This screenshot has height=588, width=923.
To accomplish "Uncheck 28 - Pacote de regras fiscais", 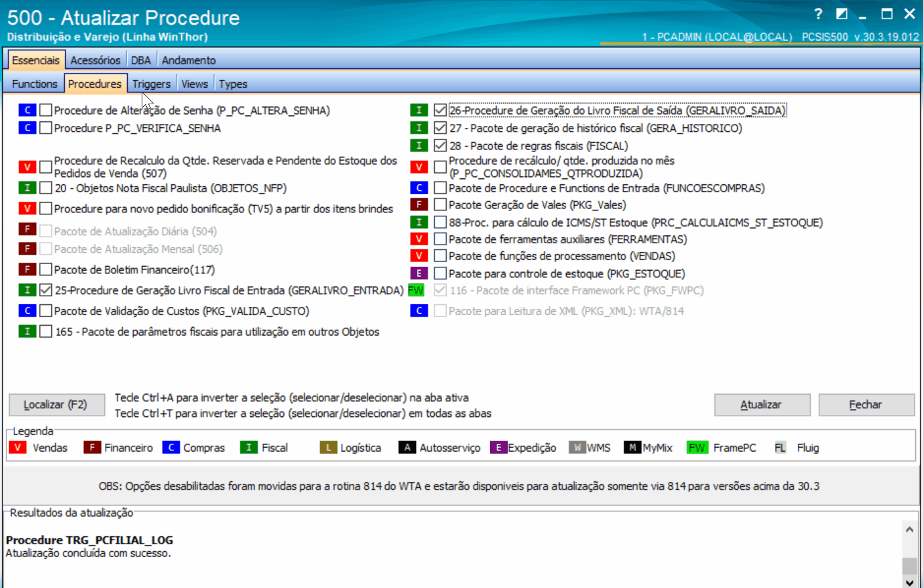I will coord(440,146).
